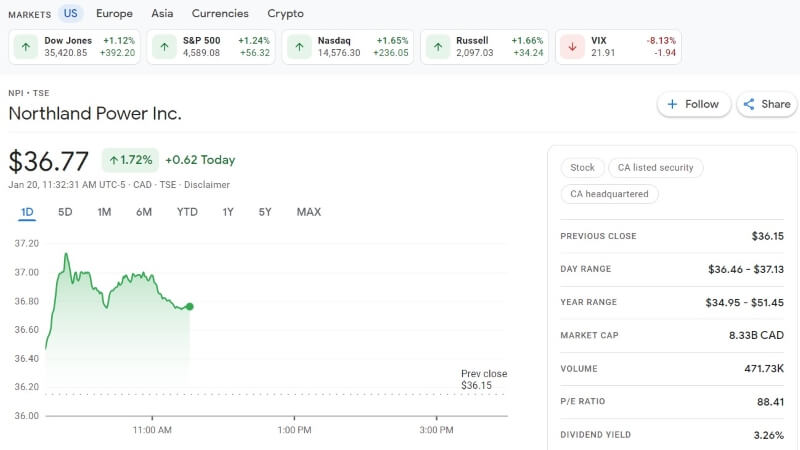800x450 pixels.
Task: Switch to the Europe markets tab
Action: 114,13
